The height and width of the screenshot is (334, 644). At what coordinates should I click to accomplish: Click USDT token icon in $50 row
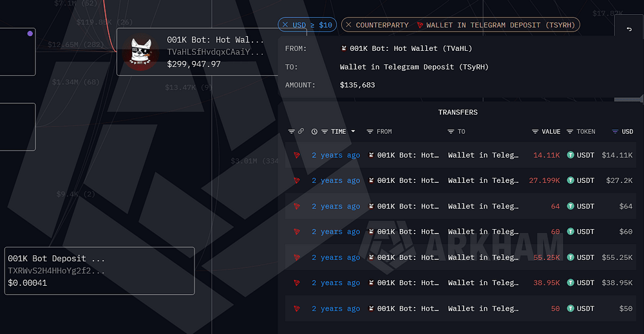(571, 308)
